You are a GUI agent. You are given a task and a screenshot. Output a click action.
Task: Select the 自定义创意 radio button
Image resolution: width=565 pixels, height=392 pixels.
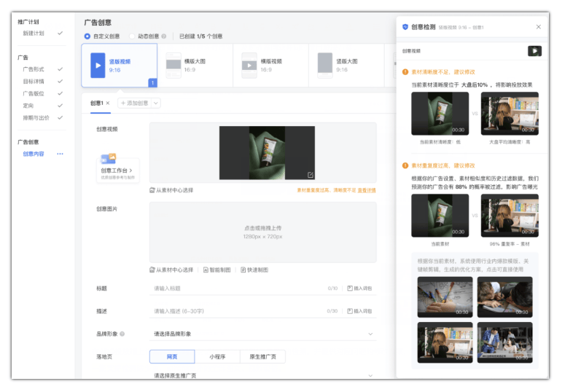[87, 36]
